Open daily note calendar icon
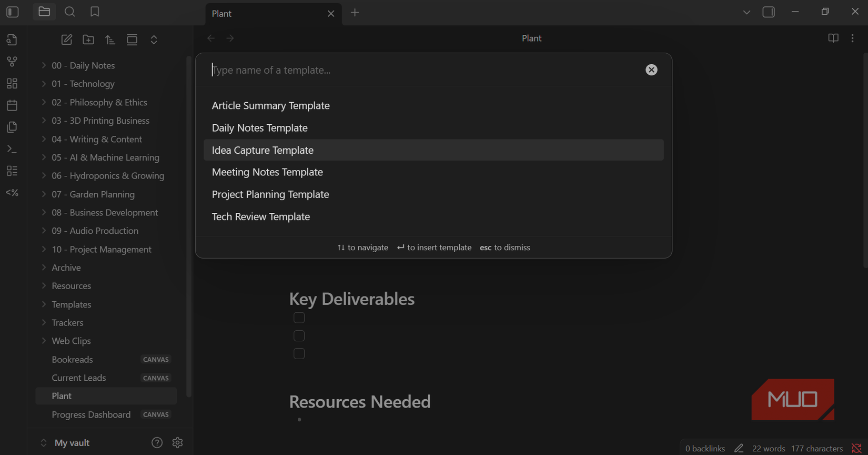 [12, 105]
